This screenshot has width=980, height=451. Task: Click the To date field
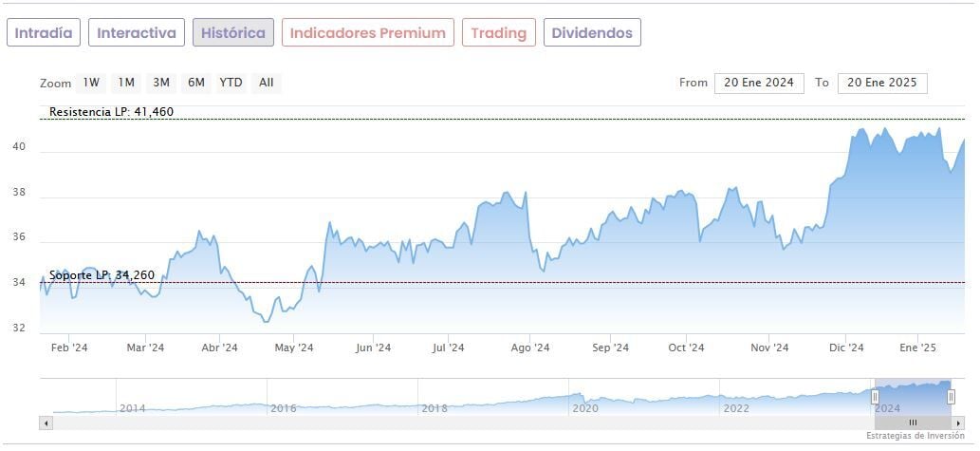coord(882,83)
